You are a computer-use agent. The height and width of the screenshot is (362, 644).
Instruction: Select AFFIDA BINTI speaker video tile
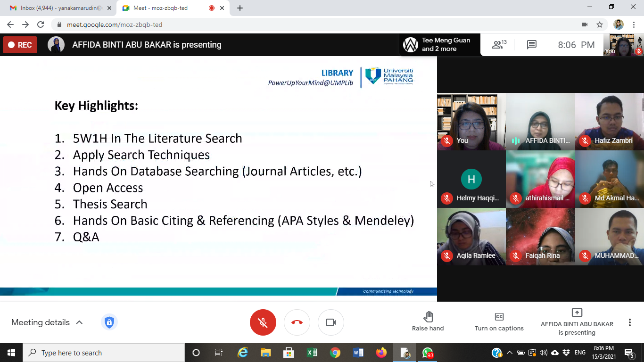click(540, 122)
